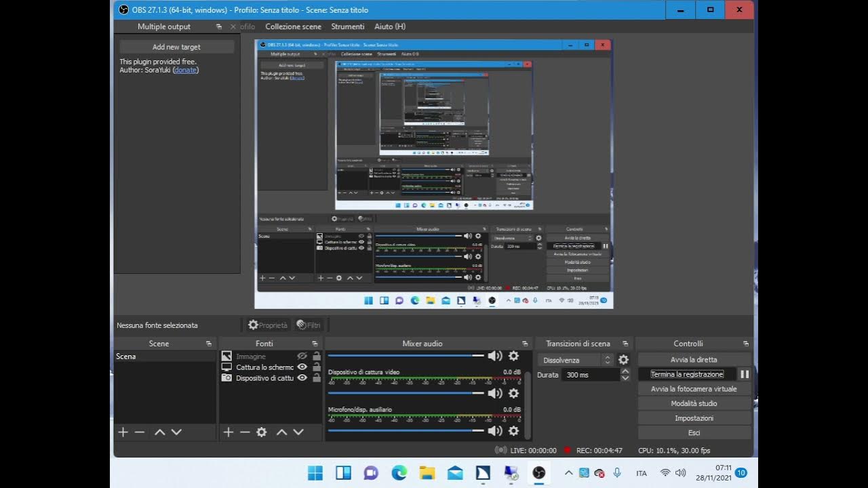
Task: Click the ITA language indicator in the taskbar
Action: point(642,473)
